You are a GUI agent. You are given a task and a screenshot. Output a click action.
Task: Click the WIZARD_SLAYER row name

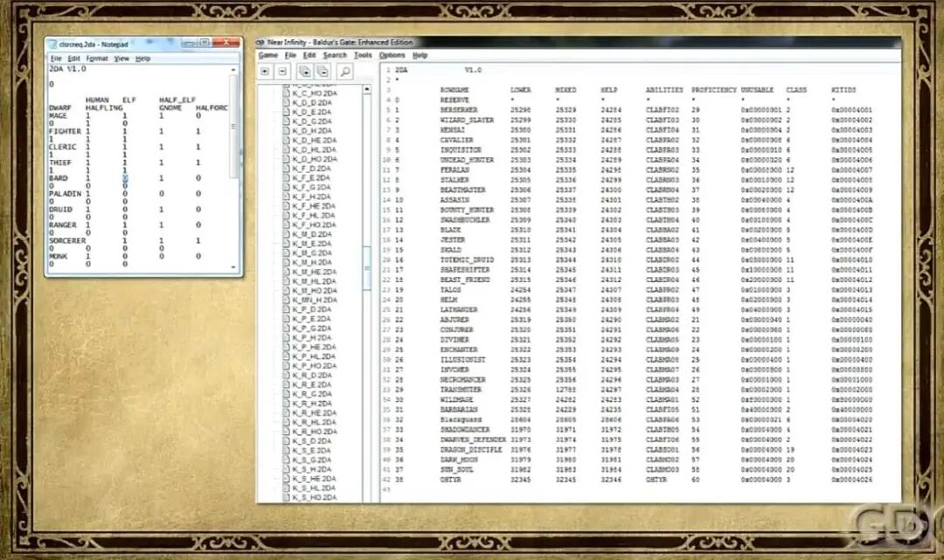(x=467, y=120)
